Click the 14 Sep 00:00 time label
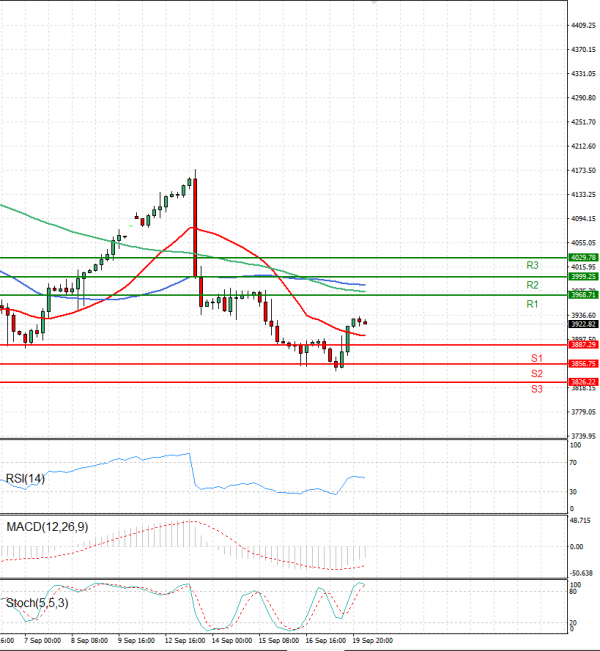 pos(232,641)
